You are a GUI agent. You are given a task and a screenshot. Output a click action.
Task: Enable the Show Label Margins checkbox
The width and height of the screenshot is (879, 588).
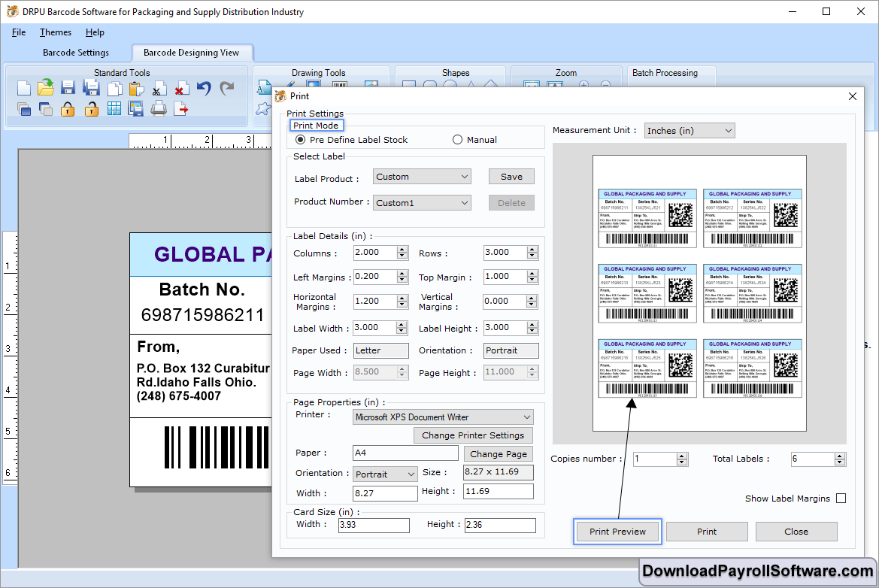click(841, 499)
